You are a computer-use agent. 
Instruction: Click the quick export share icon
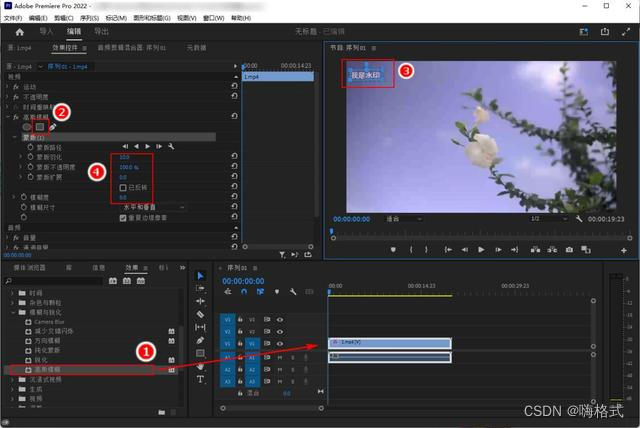point(604,32)
